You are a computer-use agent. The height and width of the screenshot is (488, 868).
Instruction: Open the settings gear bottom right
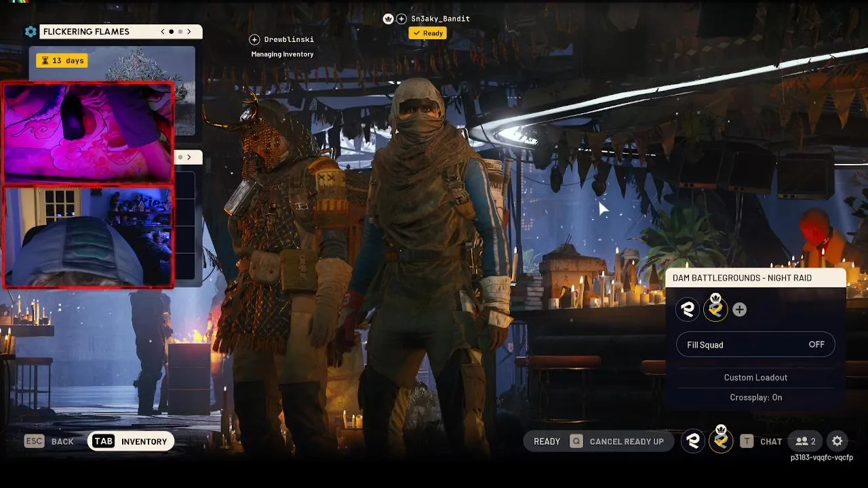[x=837, y=441]
